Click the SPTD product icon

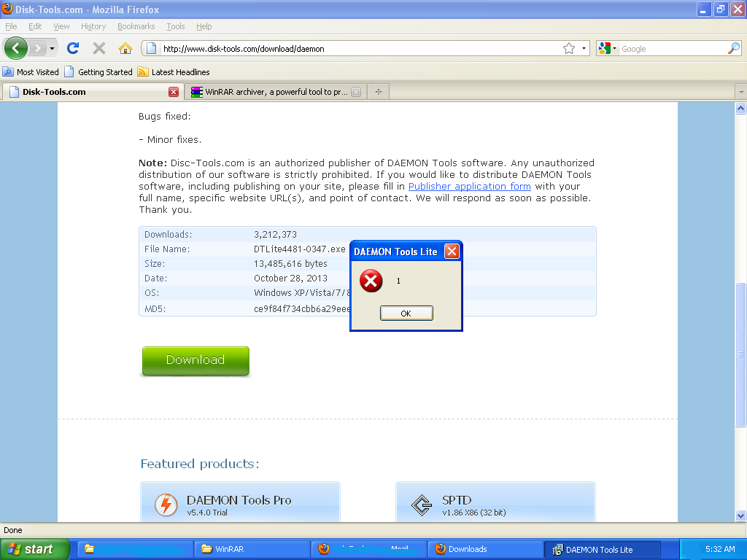(422, 505)
